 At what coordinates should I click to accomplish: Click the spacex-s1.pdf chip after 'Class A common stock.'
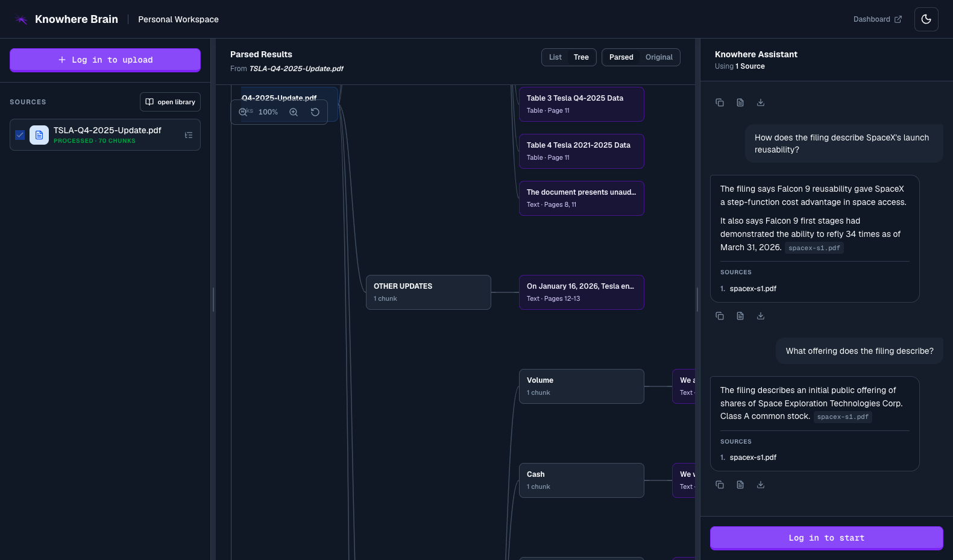(843, 417)
